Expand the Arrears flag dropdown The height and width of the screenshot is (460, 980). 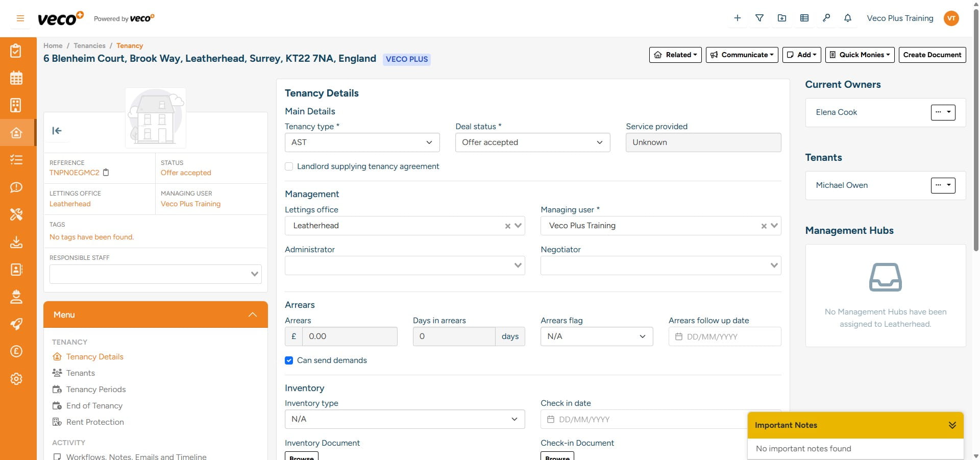[596, 336]
